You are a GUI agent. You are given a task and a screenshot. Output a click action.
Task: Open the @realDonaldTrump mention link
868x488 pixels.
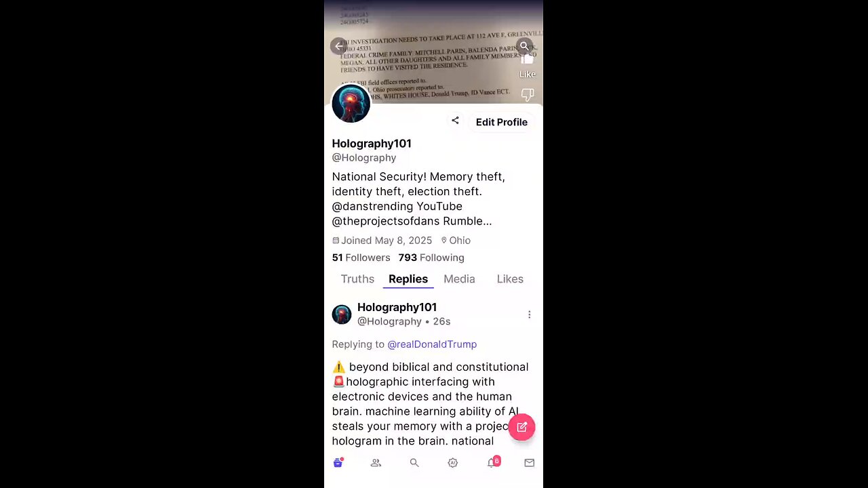click(432, 344)
